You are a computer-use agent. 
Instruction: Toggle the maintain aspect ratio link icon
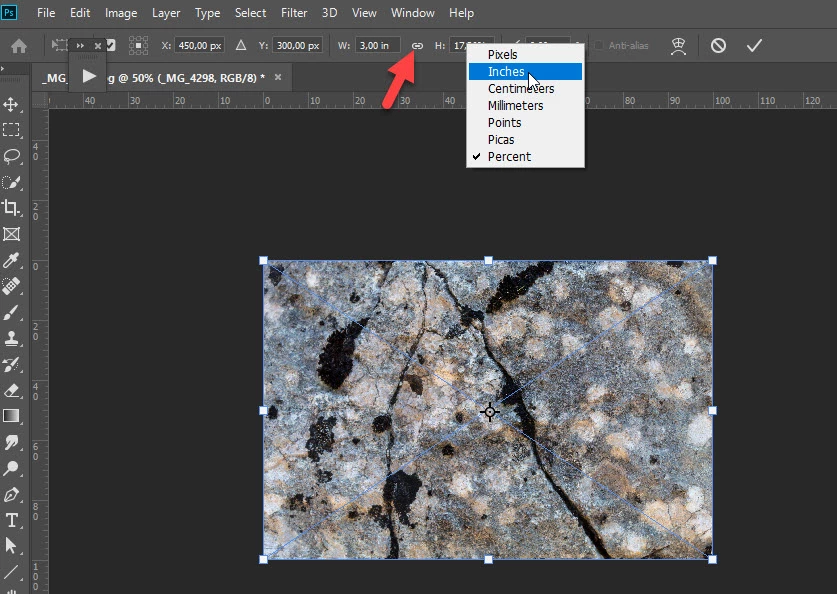(417, 46)
